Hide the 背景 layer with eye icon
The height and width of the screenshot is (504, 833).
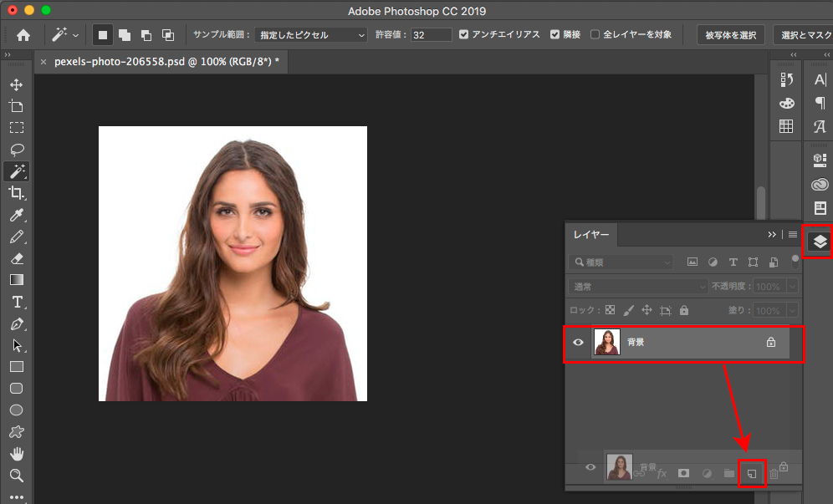coord(578,342)
